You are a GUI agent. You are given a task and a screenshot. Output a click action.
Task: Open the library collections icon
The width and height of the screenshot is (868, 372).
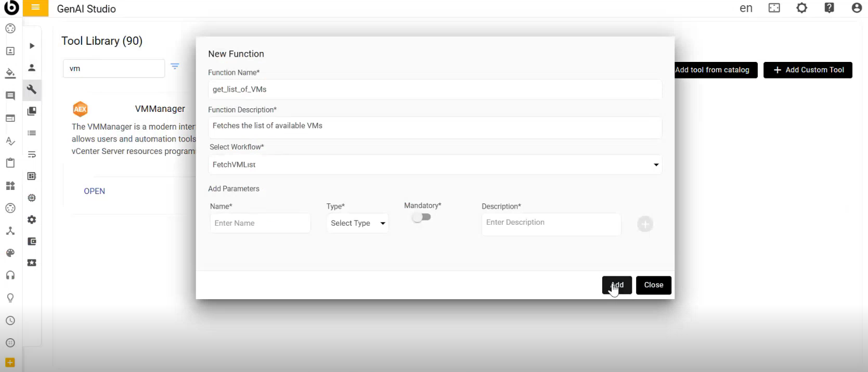32,111
